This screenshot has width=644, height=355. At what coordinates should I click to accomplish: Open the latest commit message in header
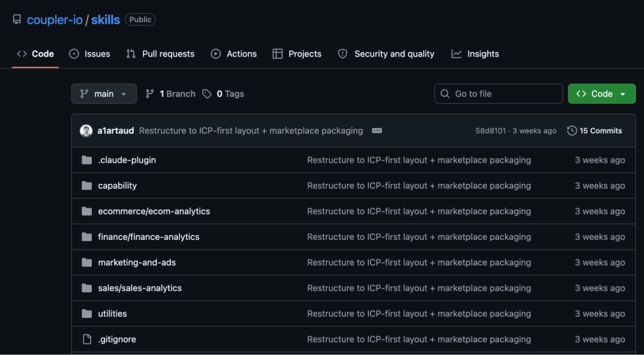click(251, 131)
